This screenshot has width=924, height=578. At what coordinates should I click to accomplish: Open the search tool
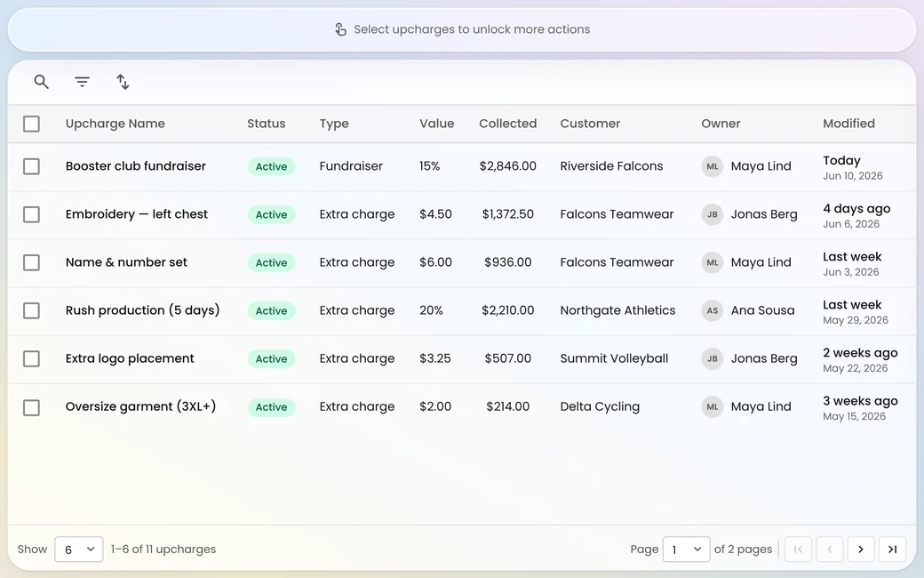click(x=41, y=82)
